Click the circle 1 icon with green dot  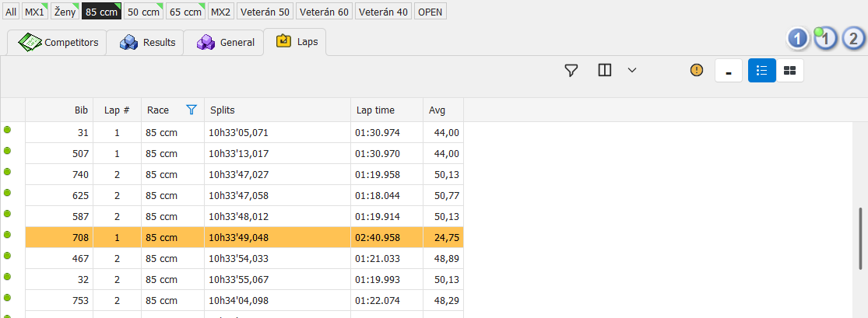click(x=826, y=38)
